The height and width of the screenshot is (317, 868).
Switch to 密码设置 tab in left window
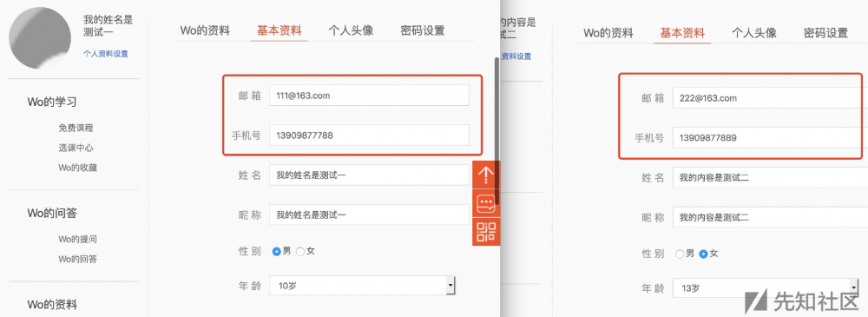pyautogui.click(x=423, y=30)
